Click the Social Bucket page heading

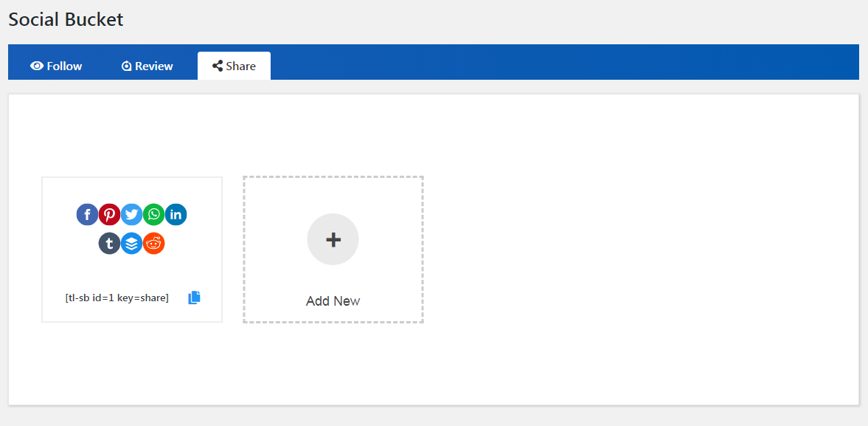pyautogui.click(x=66, y=20)
